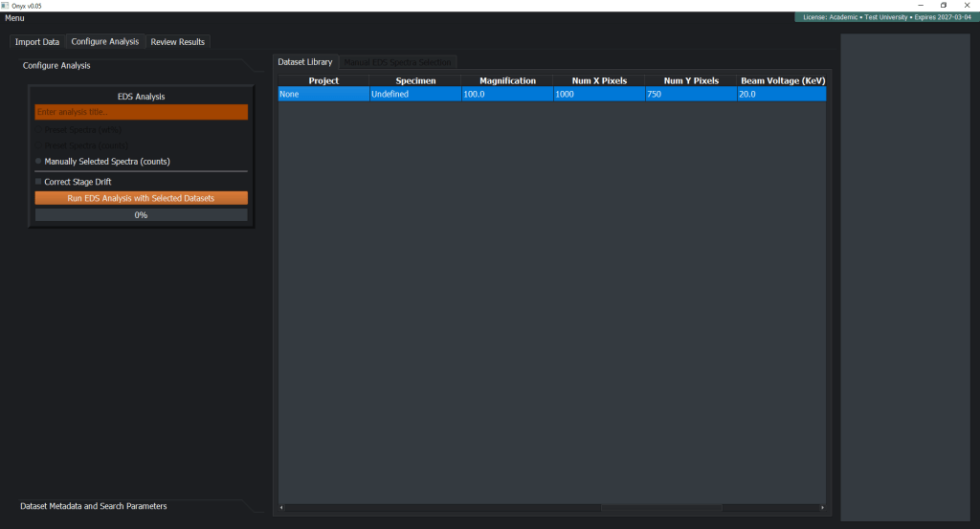The height and width of the screenshot is (529, 980).
Task: Collapse the Configure Analysis section header
Action: [56, 66]
